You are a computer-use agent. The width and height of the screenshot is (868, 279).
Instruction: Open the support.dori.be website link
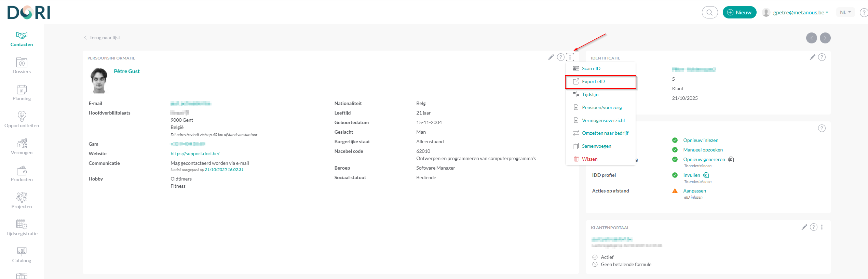coord(195,154)
